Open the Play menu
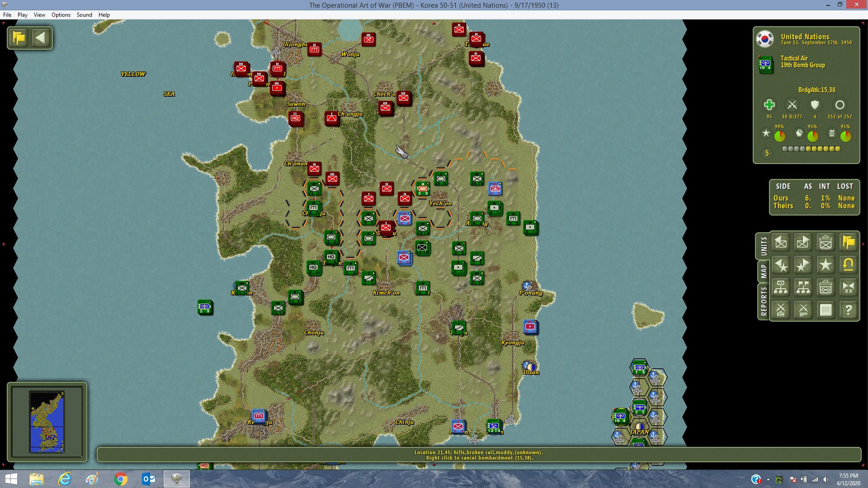Screen dimensions: 868x488 [x=23, y=15]
